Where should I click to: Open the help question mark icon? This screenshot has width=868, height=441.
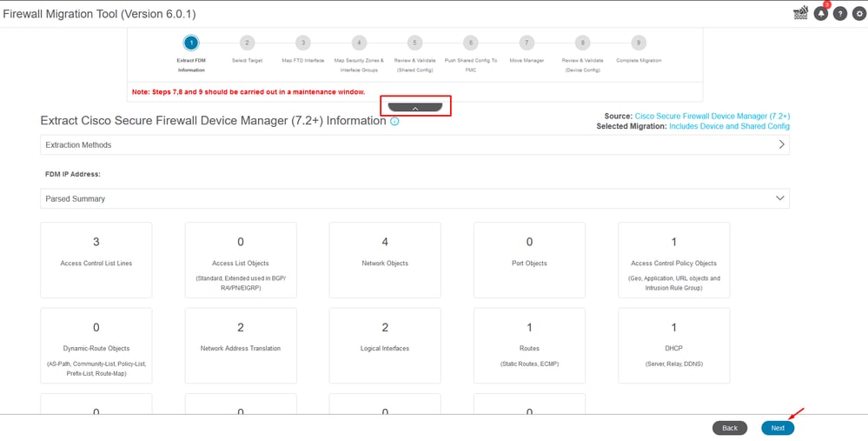click(840, 14)
